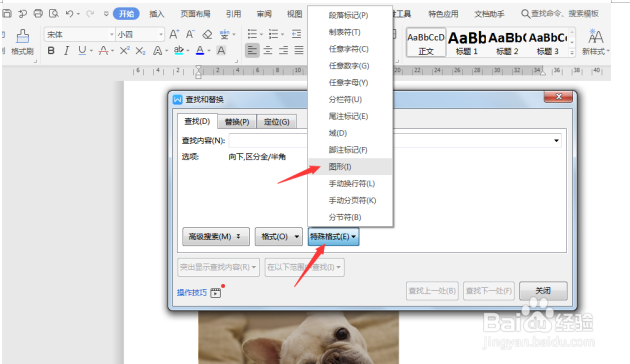Align text left
The image size is (630, 364).
(252, 51)
